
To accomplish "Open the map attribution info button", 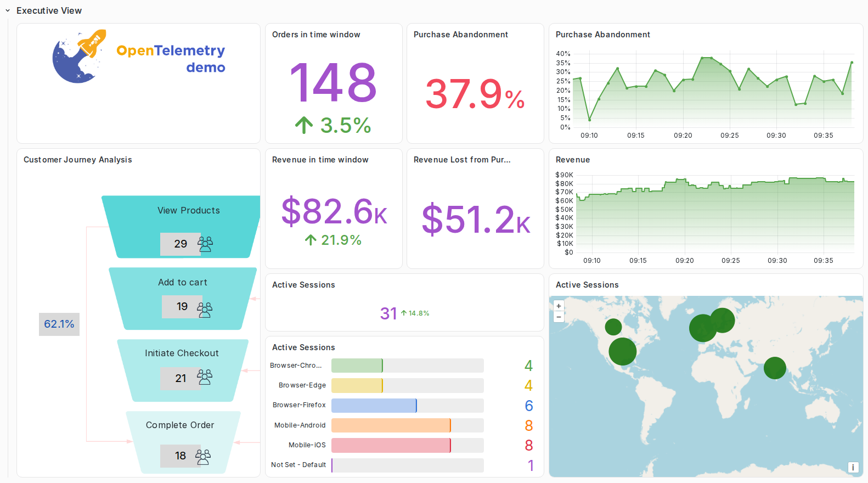I will click(x=853, y=467).
